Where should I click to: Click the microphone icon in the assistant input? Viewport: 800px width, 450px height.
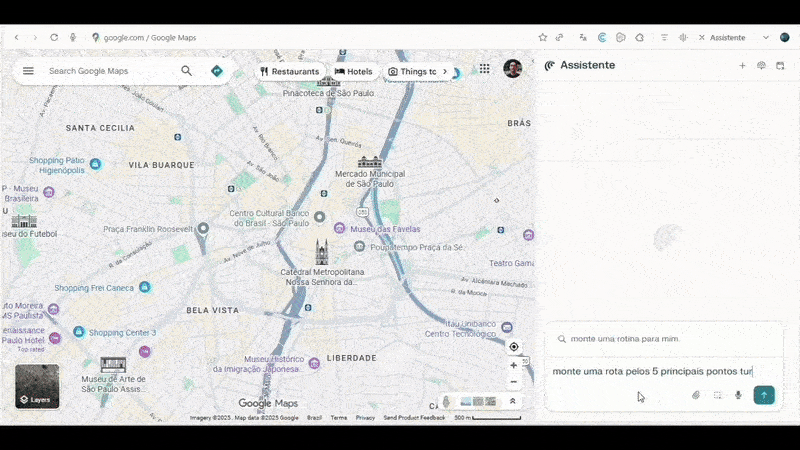tap(738, 395)
